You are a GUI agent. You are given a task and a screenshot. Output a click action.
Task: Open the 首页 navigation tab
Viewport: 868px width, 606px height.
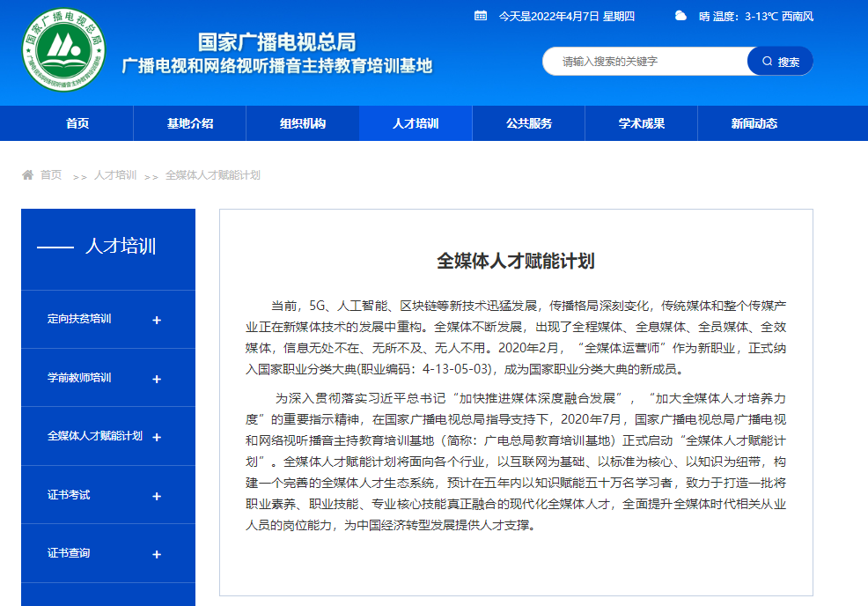pos(77,123)
